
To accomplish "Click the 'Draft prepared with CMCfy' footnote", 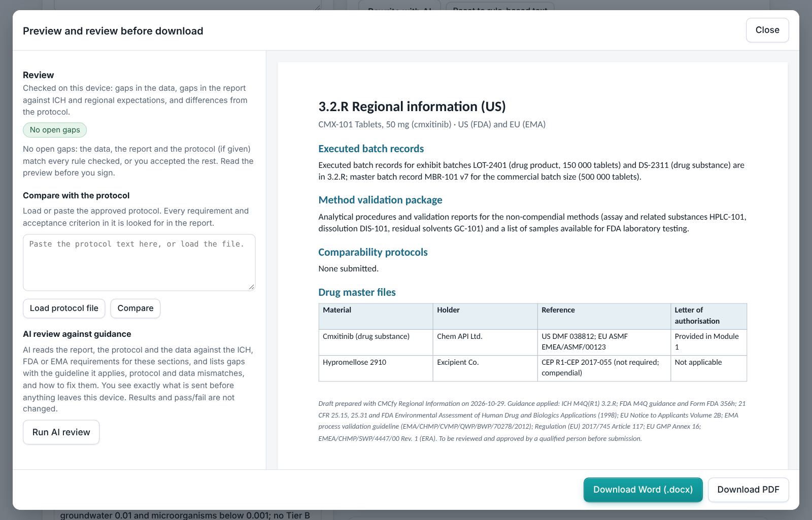I will point(532,421).
